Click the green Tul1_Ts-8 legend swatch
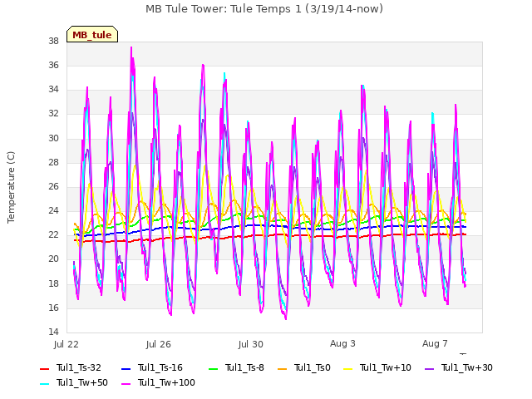Image resolution: width=532 pixels, height=399 pixels. pos(213,368)
